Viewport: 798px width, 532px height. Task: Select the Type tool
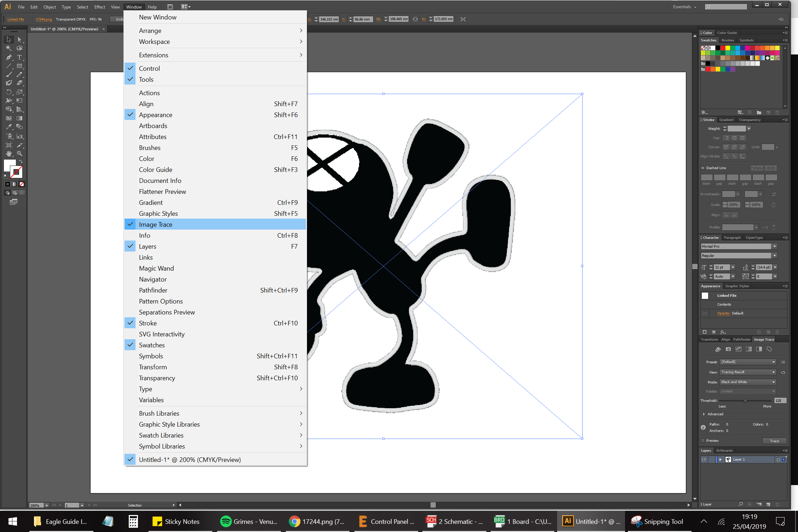tap(19, 57)
